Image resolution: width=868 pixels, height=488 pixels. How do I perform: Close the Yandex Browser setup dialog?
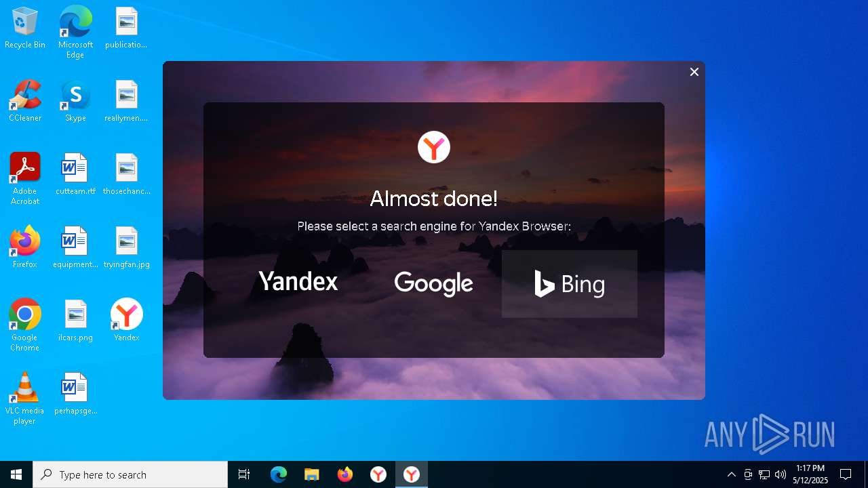[694, 72]
